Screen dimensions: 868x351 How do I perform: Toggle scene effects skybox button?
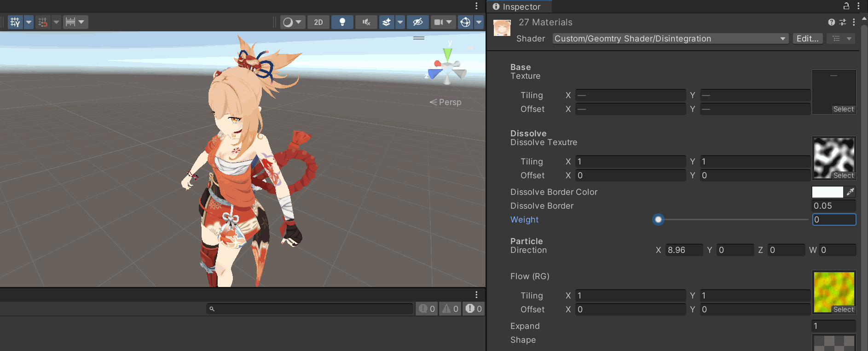click(387, 22)
